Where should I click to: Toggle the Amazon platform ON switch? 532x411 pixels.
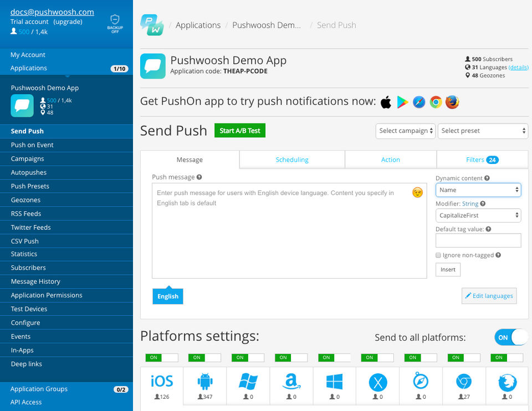(291, 357)
